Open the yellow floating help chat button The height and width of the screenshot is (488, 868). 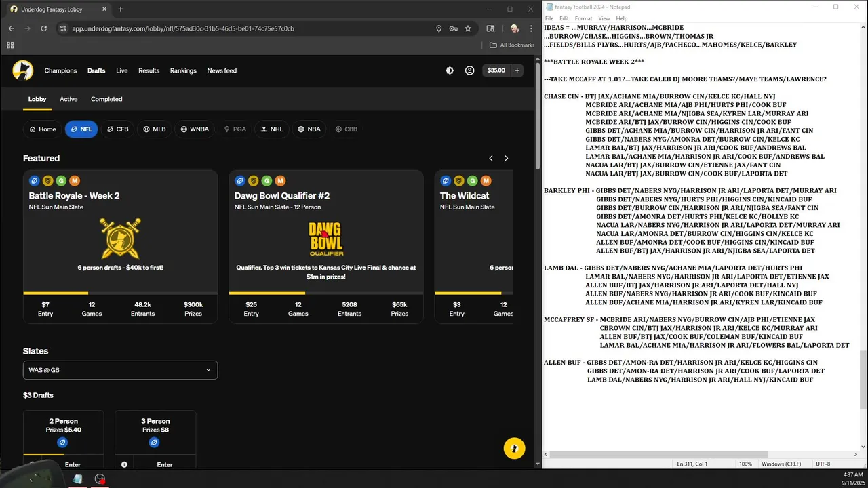coord(514,449)
